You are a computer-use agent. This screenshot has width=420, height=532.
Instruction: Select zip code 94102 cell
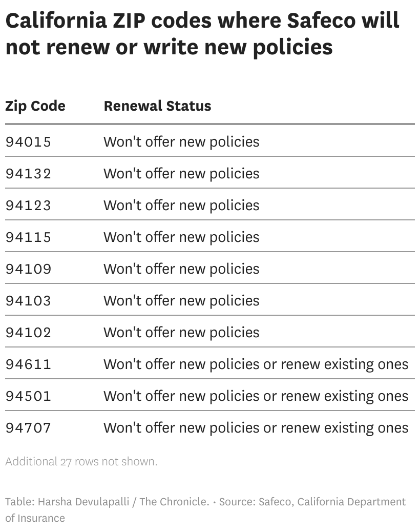point(29,332)
